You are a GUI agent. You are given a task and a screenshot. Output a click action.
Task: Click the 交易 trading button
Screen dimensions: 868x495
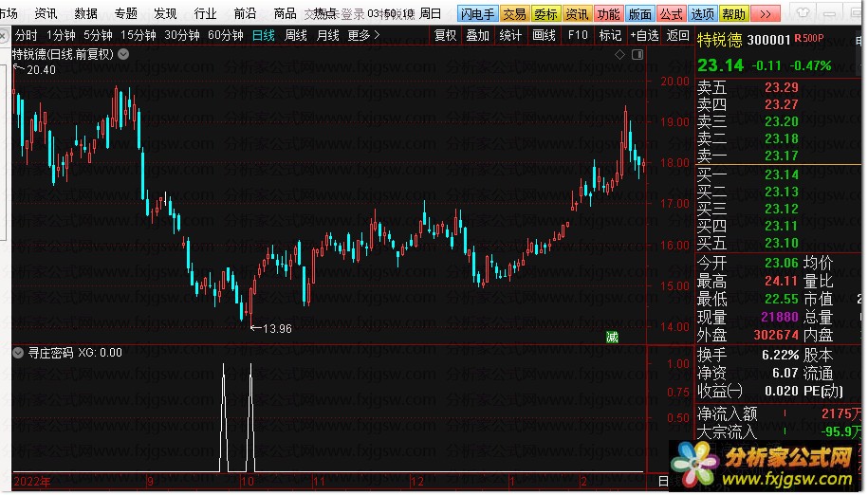pos(514,13)
